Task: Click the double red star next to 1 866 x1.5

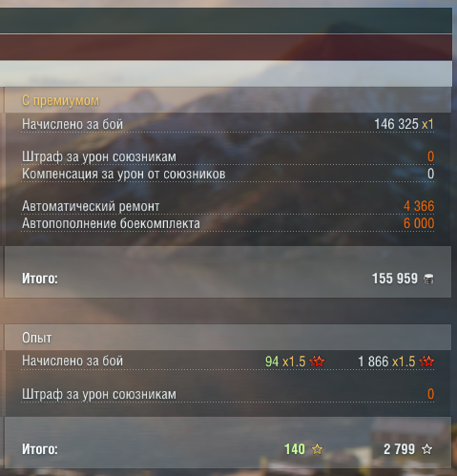Action: pyautogui.click(x=426, y=362)
